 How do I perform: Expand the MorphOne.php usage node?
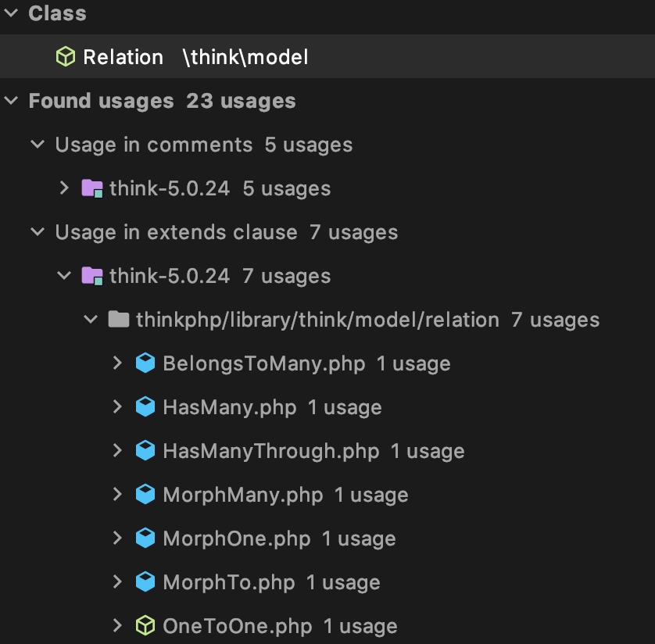click(117, 538)
